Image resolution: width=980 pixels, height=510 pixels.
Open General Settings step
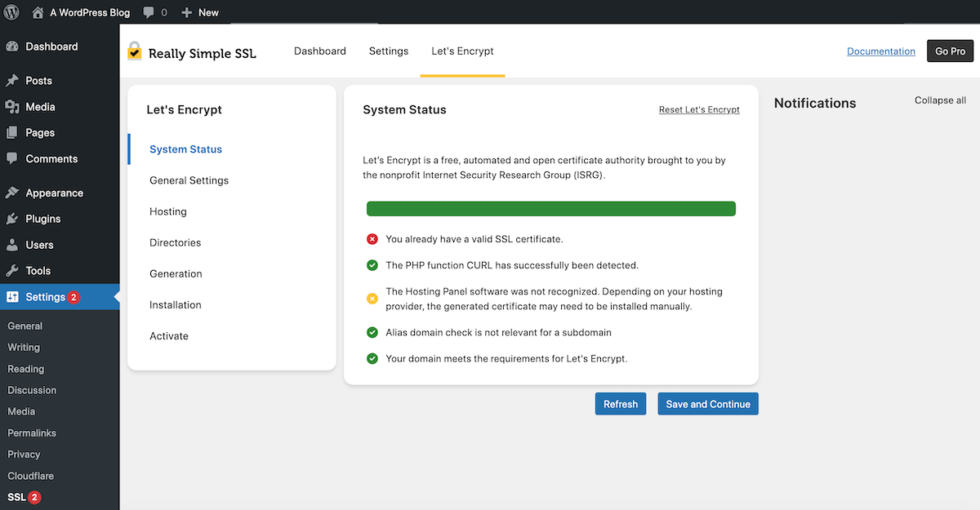(189, 180)
